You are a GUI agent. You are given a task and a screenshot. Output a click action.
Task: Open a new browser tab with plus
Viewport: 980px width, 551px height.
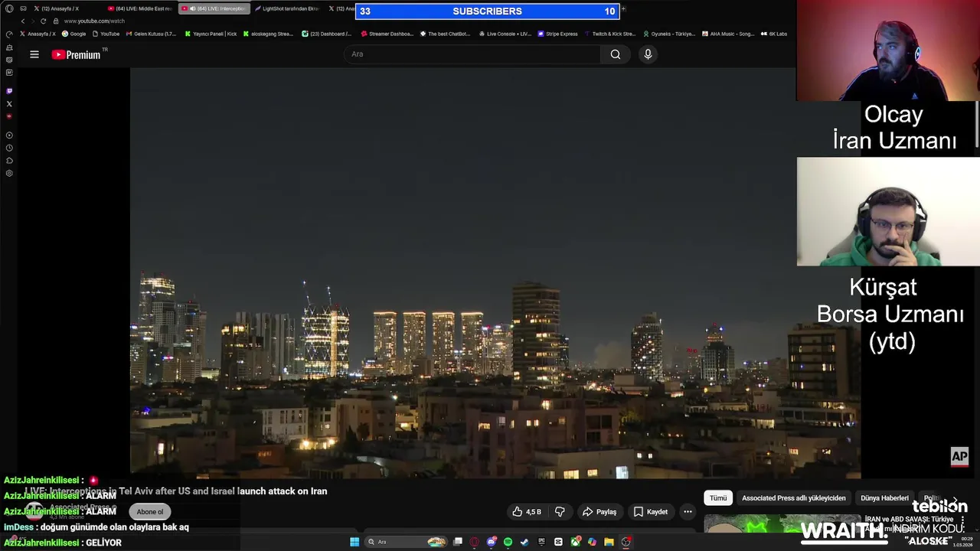[x=623, y=8]
